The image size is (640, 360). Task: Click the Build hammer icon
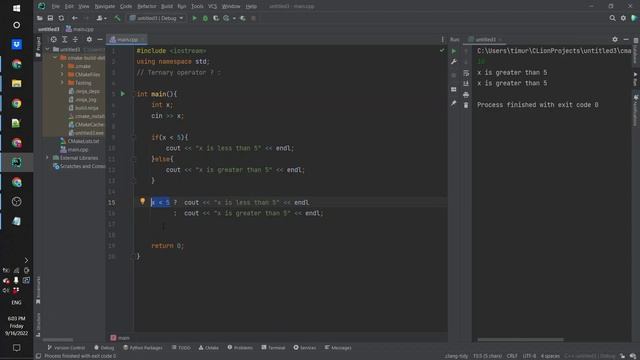point(117,18)
